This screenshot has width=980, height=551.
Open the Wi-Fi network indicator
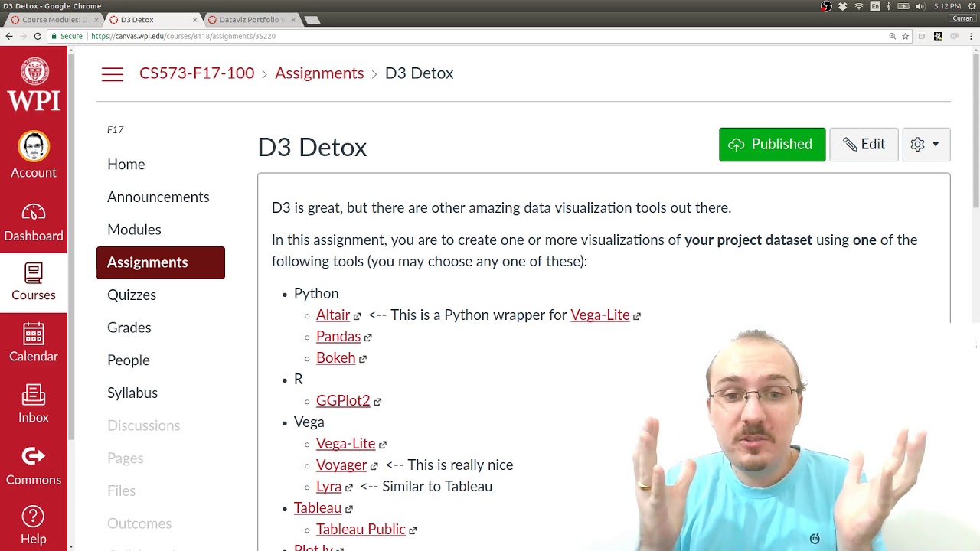tap(859, 6)
